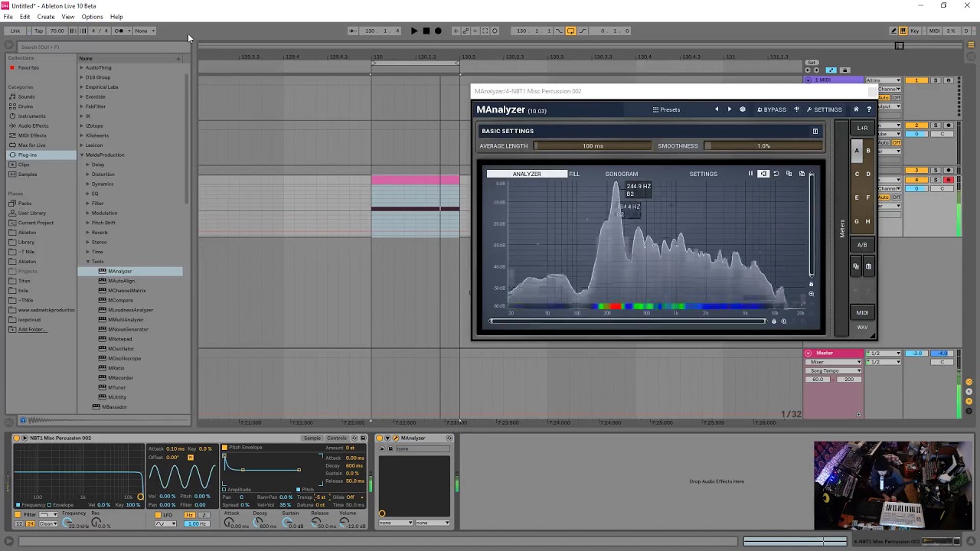Viewport: 980px width, 551px height.
Task: Expand the AudioThing plug-in folder
Action: 82,67
